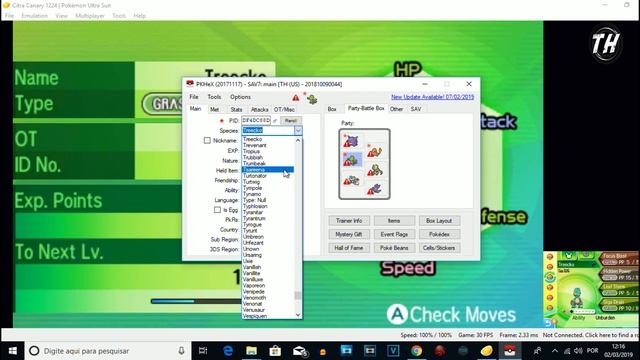Switch to the Stats tab
640x360 pixels.
tap(236, 109)
